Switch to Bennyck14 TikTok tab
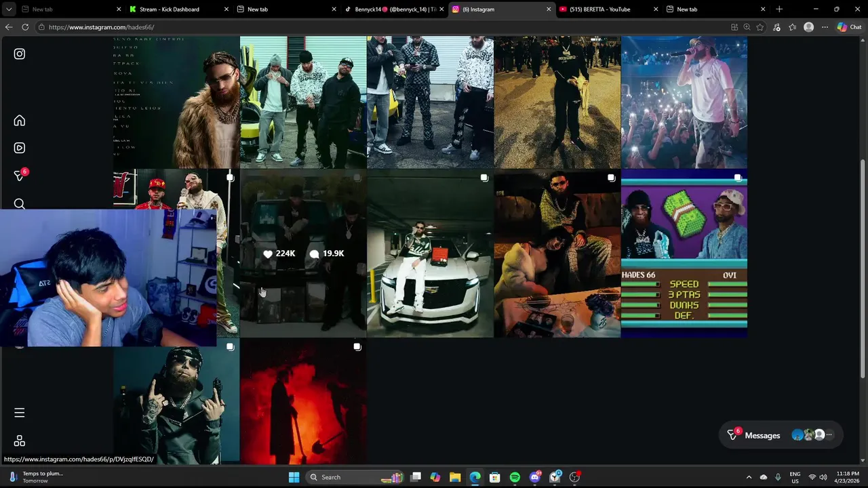Viewport: 868px width, 488px height. click(x=394, y=9)
